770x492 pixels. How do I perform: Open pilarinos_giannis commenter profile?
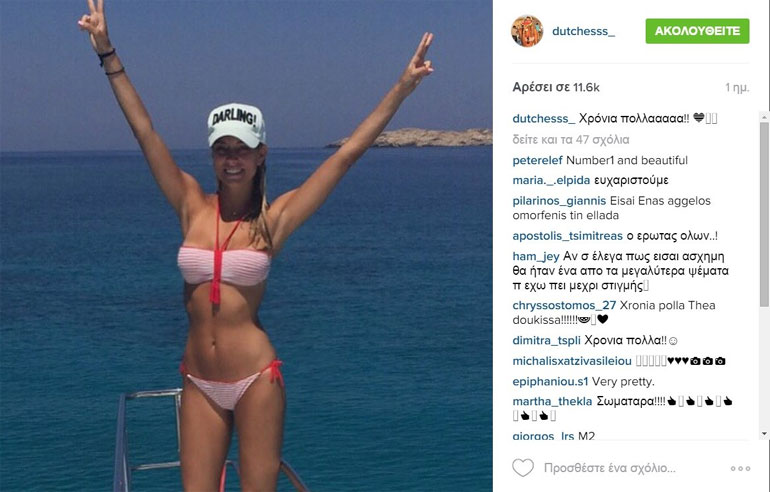[559, 201]
